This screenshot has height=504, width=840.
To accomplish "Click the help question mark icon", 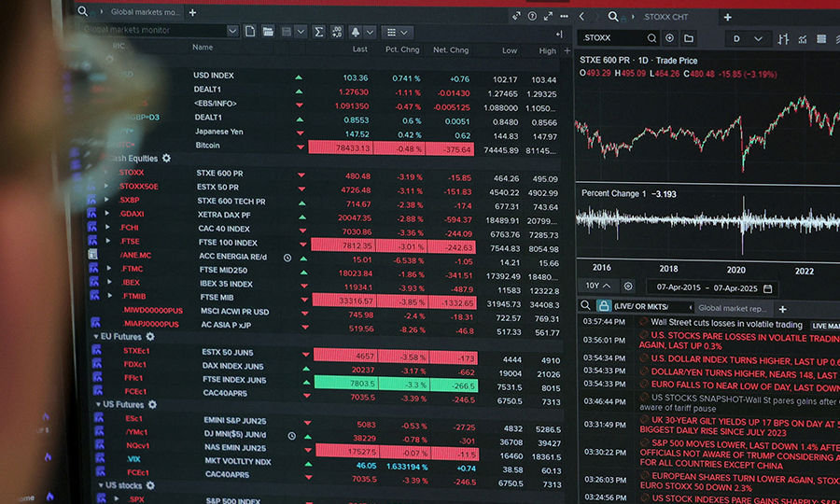I will (532, 16).
